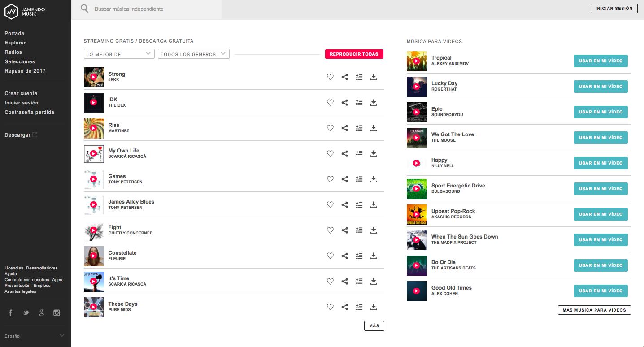Like Constellate by Fleurie

pos(330,256)
